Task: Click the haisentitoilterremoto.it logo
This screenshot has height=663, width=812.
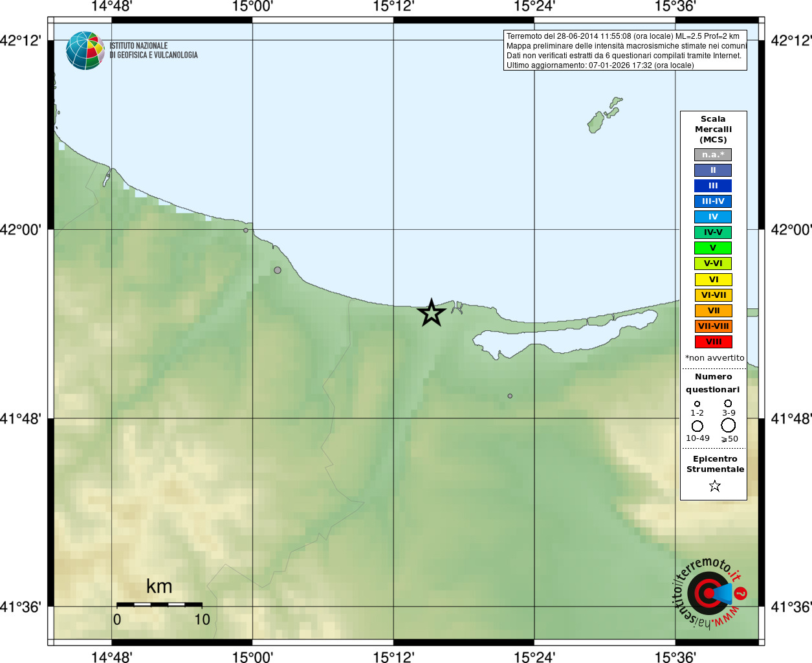Action: pyautogui.click(x=710, y=592)
